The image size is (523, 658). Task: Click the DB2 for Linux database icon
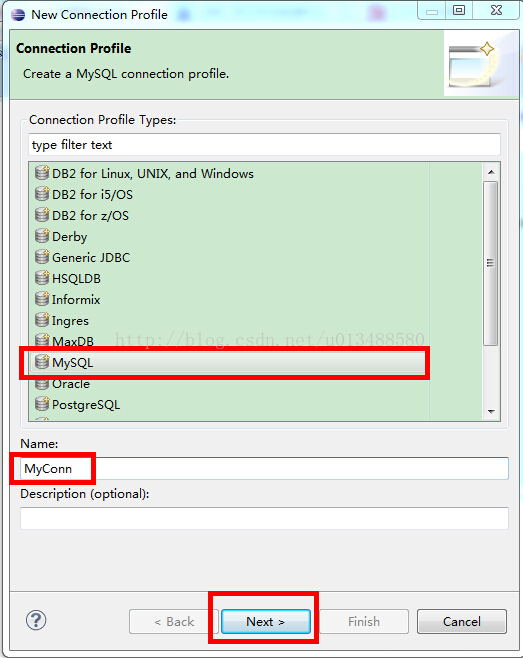(x=42, y=172)
